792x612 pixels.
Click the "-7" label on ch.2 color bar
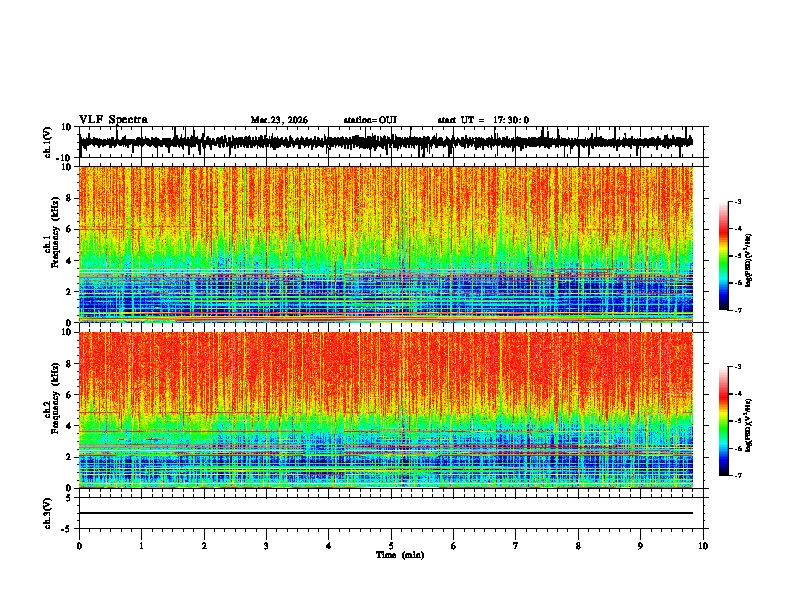(738, 475)
